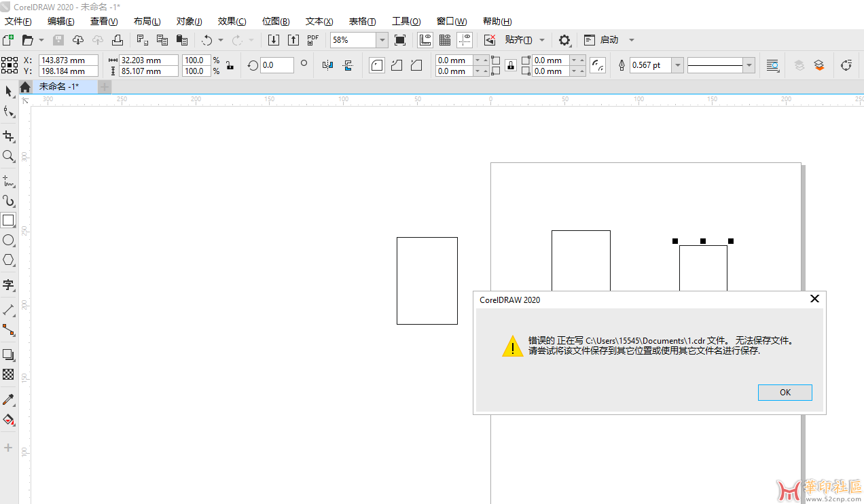Open the 布局 menu

coord(147,21)
